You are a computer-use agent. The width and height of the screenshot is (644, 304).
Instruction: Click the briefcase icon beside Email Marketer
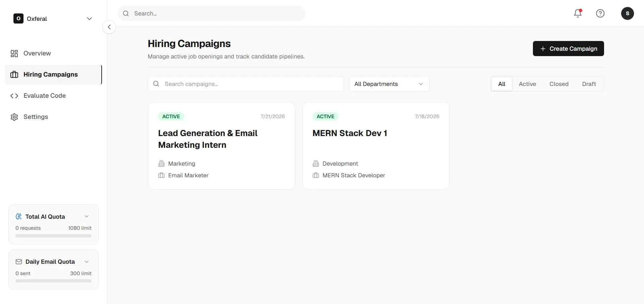(x=161, y=175)
